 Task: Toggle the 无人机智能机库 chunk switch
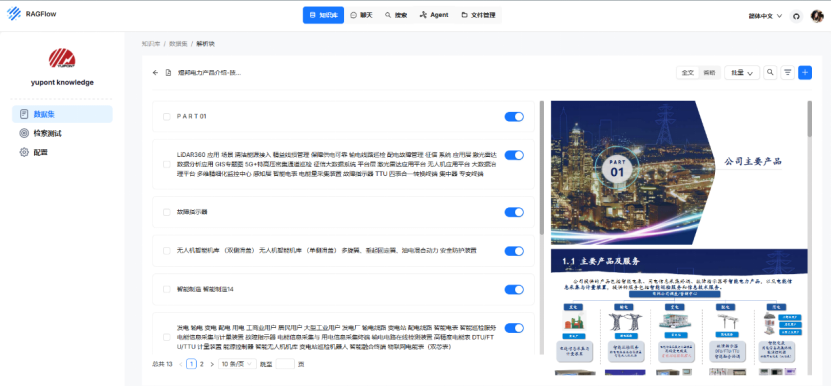tap(514, 251)
